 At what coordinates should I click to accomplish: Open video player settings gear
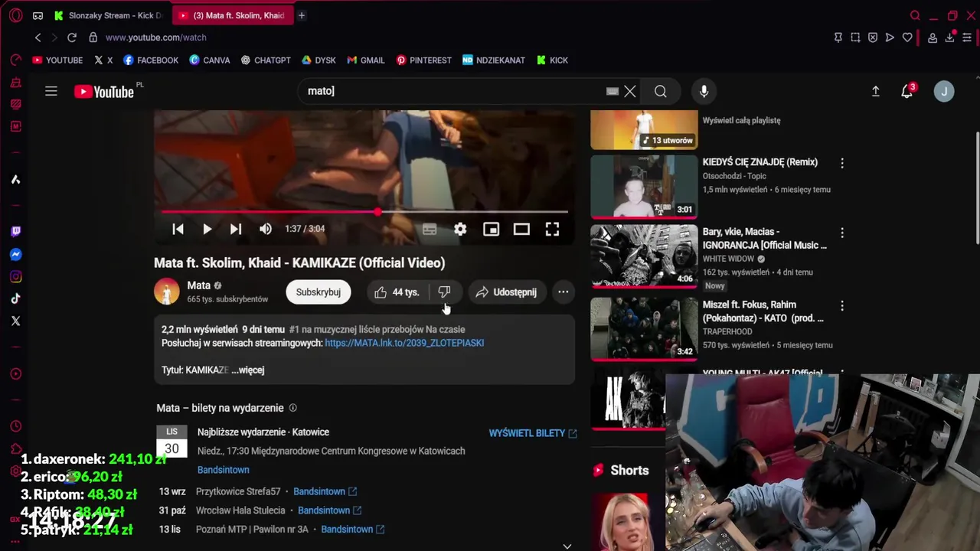coord(460,230)
